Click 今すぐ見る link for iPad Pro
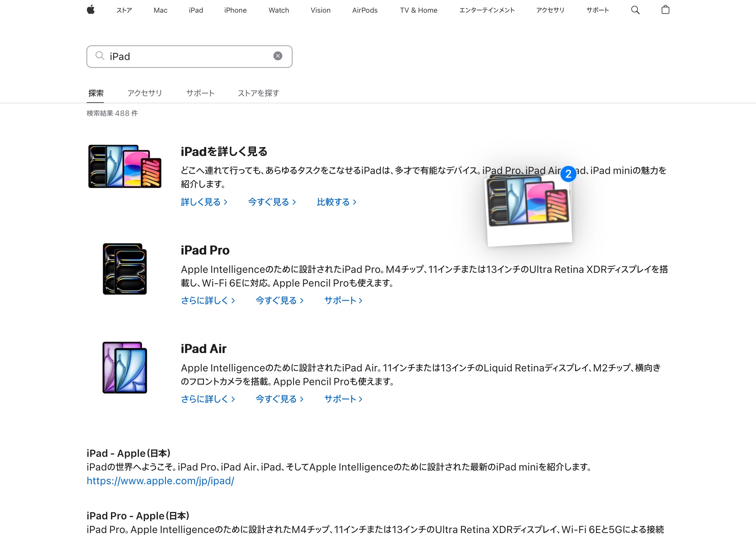 pyautogui.click(x=279, y=300)
